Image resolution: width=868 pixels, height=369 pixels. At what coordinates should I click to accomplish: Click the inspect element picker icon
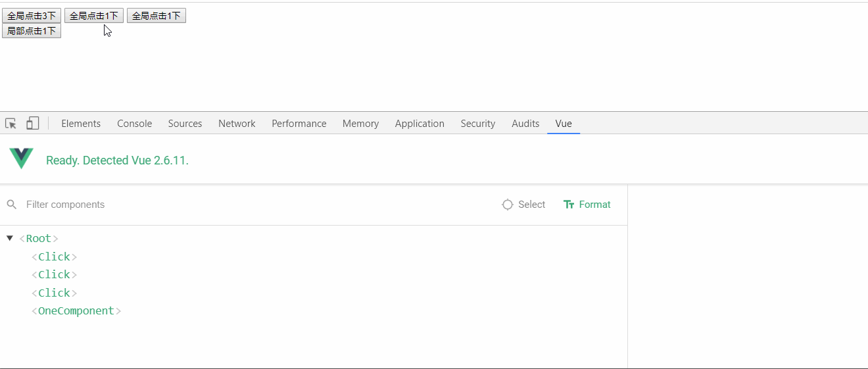pos(11,124)
